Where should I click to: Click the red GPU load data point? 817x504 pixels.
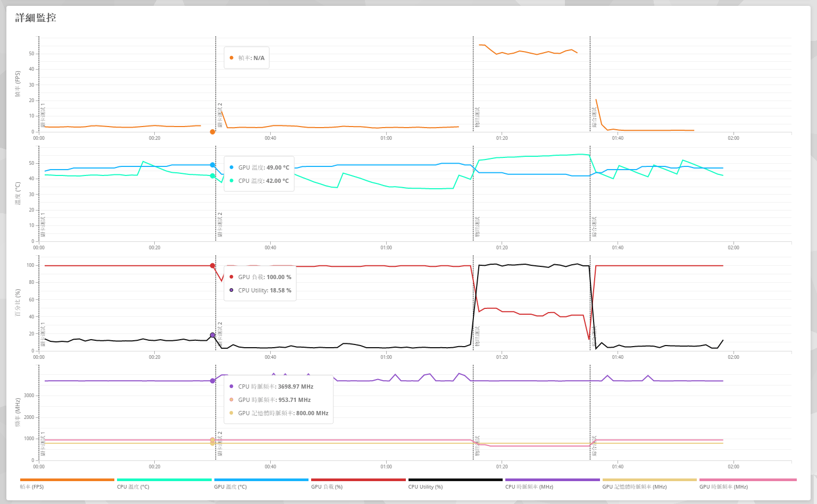point(212,266)
